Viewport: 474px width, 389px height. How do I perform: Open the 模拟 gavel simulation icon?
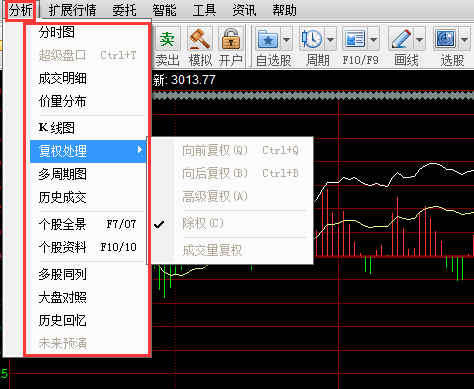[200, 39]
